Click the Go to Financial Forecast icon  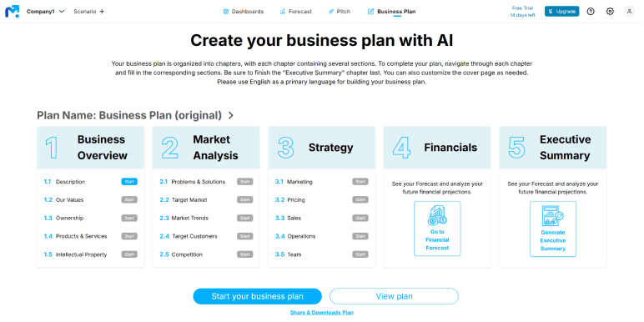(437, 216)
